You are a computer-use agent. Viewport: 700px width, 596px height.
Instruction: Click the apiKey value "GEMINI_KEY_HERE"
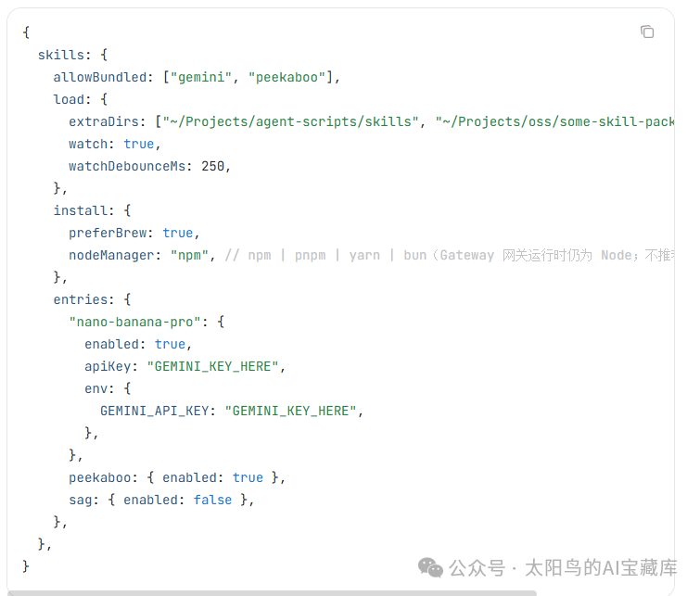point(212,366)
